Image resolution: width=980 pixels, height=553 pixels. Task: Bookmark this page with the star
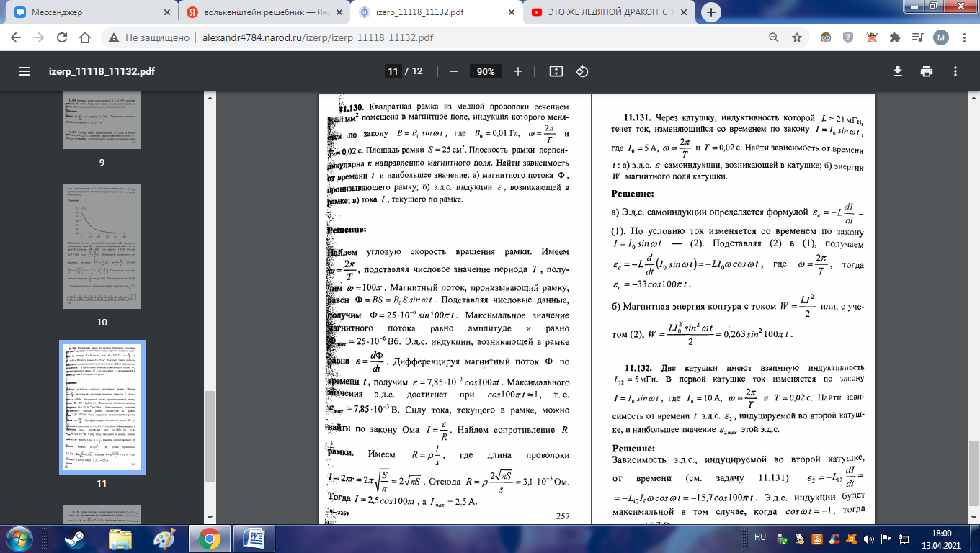click(x=796, y=37)
